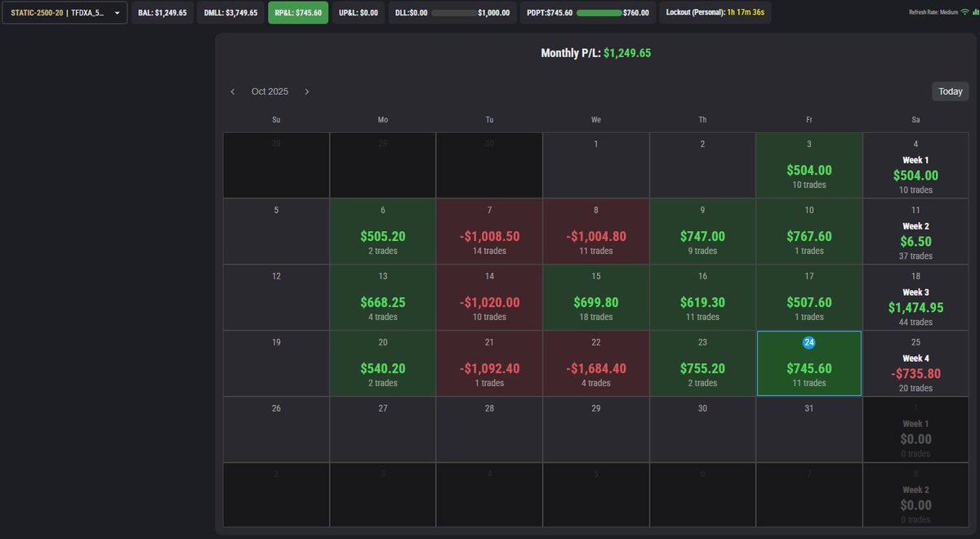This screenshot has width=980, height=539.
Task: Select empty October 28 day cell
Action: coord(489,430)
